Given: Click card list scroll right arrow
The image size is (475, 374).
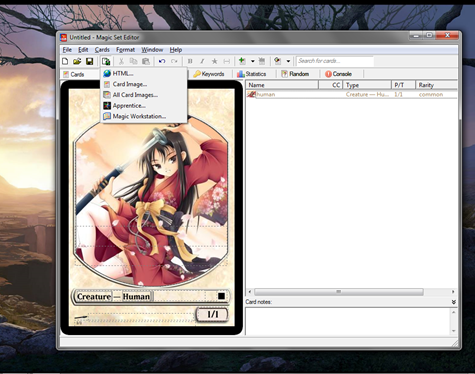Looking at the screenshot, I should [x=453, y=292].
